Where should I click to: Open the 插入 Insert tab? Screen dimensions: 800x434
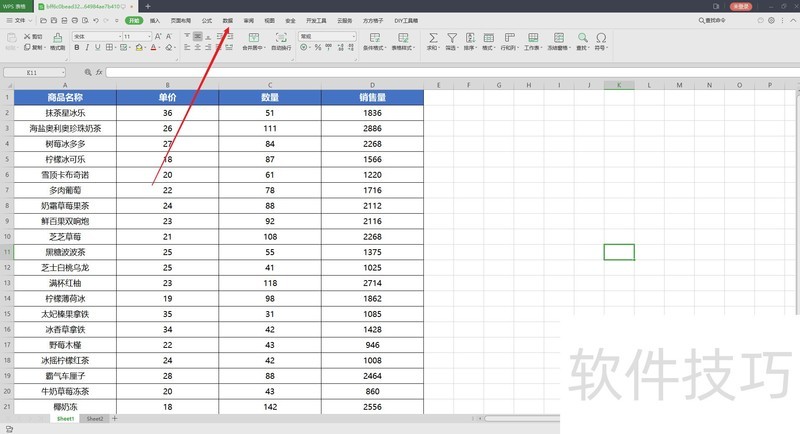(155, 20)
